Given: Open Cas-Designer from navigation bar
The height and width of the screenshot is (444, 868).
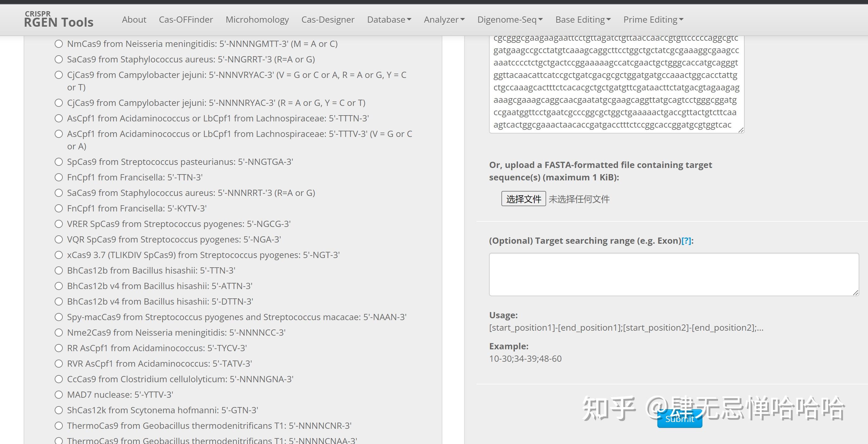Looking at the screenshot, I should (327, 20).
